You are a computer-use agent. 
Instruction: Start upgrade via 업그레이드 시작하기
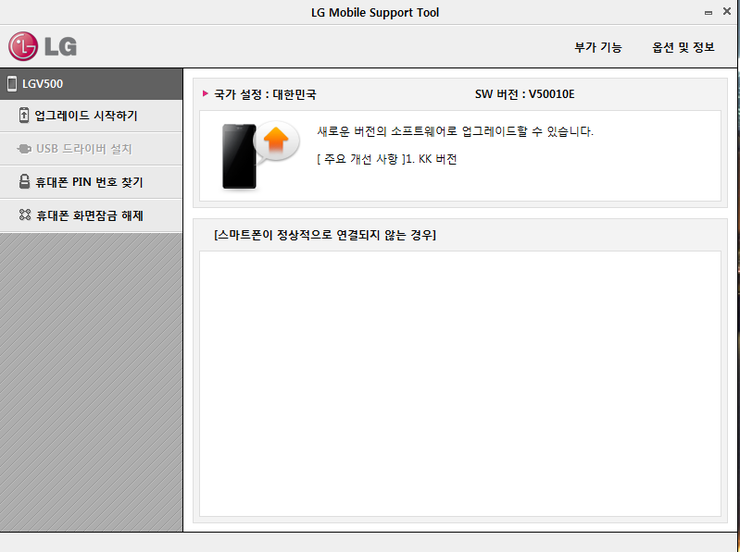tap(91, 116)
